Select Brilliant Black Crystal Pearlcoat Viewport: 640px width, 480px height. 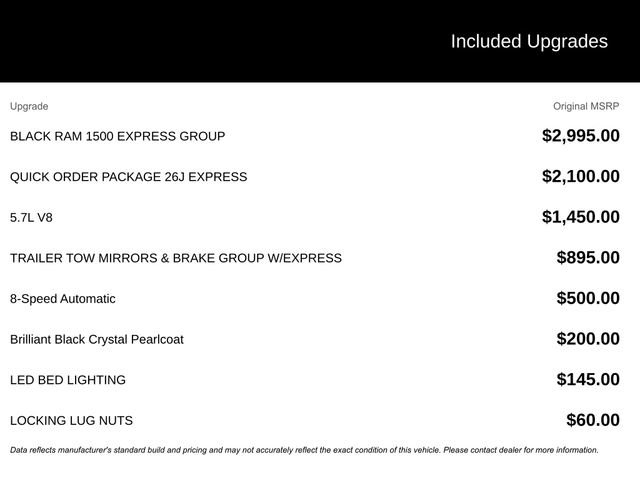click(x=96, y=339)
